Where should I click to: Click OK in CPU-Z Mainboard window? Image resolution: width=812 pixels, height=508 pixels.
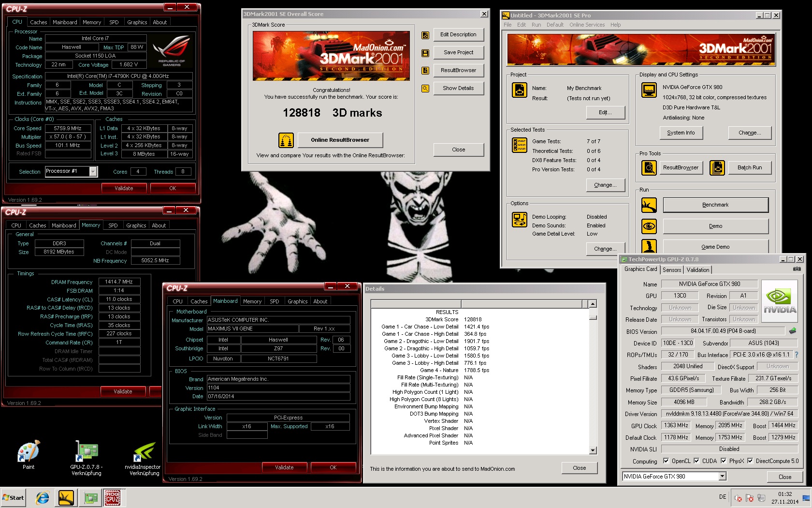(x=333, y=467)
